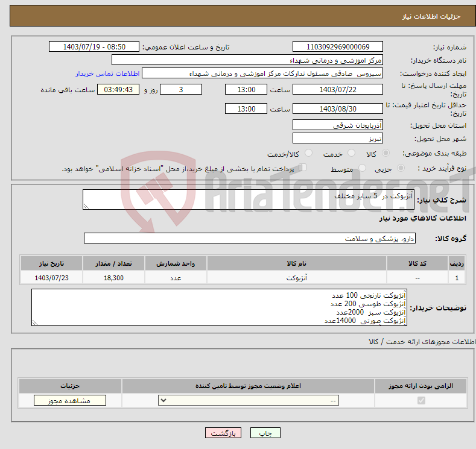476x449 pixels.
Task: Click the اعلام وضعیت مجوز توسط تامین کننده header
Action: [x=248, y=386]
